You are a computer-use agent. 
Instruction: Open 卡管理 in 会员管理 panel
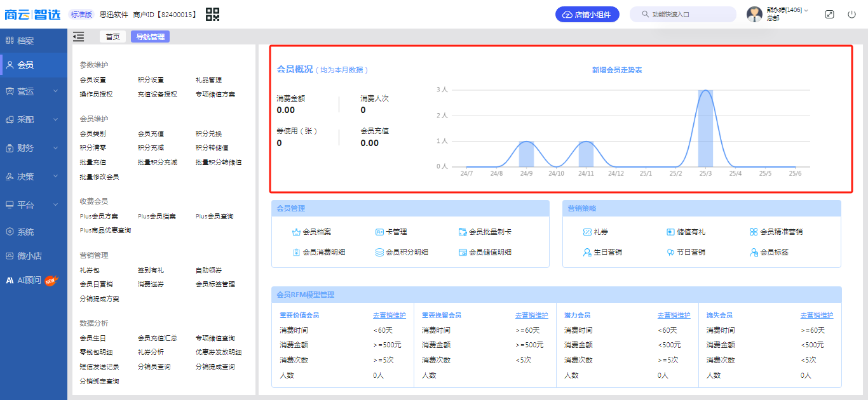(x=391, y=232)
